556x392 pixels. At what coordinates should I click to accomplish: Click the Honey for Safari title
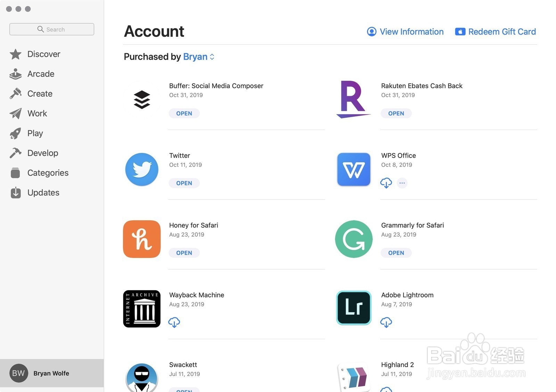[194, 225]
